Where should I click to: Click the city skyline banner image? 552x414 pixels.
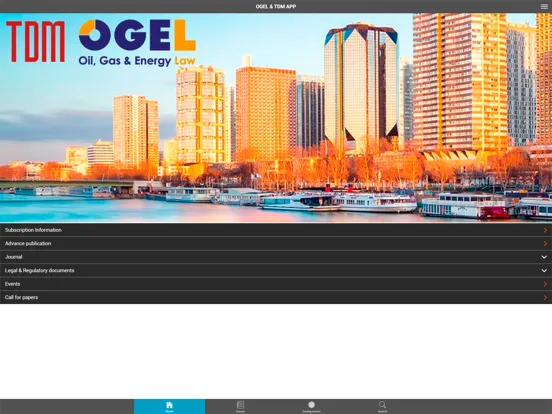pyautogui.click(x=276, y=118)
